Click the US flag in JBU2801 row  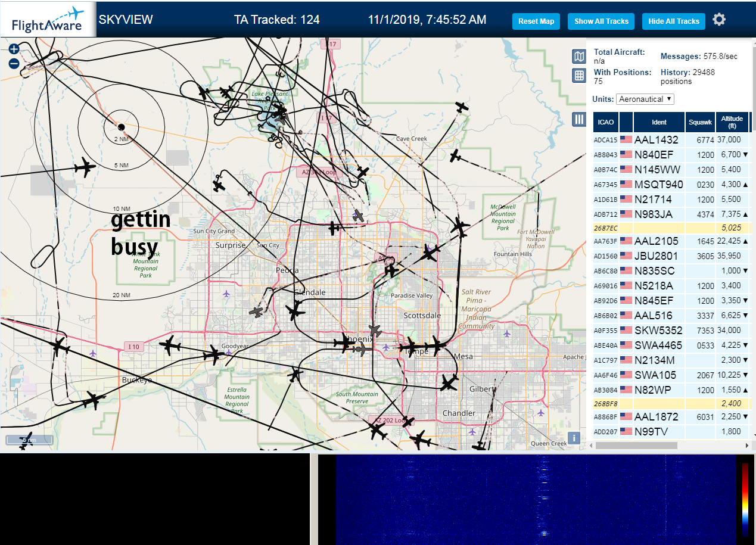tap(626, 256)
